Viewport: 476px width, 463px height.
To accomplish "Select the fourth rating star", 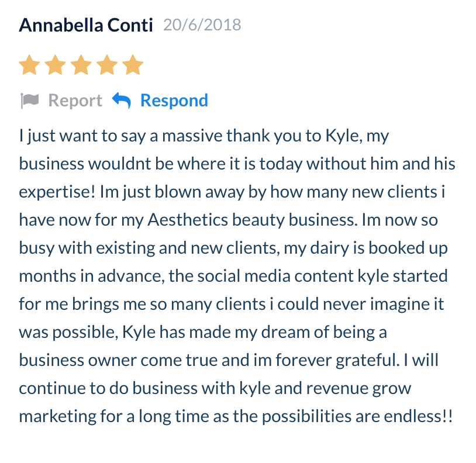I will click(107, 65).
